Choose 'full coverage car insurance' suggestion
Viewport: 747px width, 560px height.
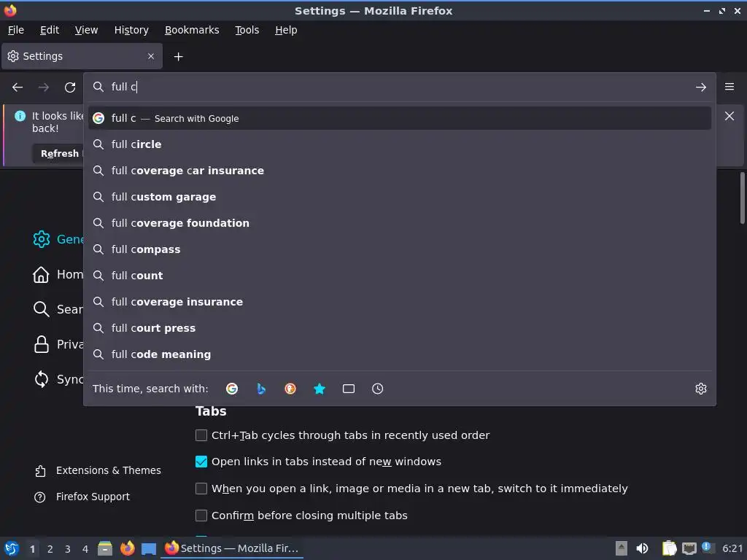click(399, 171)
